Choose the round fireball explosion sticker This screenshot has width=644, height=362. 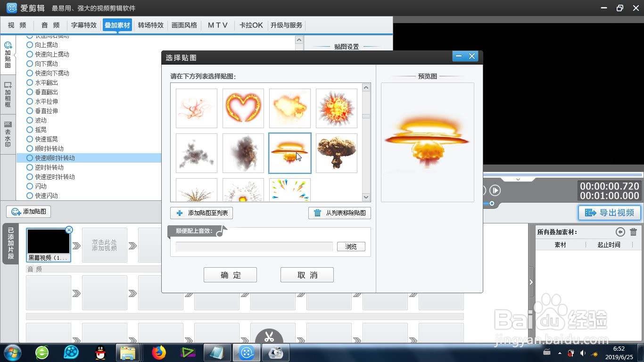[337, 108]
